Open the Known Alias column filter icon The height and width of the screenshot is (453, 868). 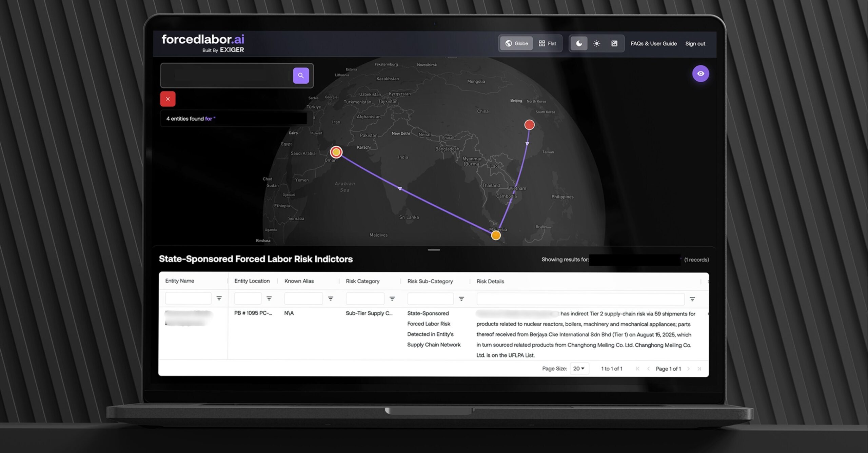(x=330, y=298)
